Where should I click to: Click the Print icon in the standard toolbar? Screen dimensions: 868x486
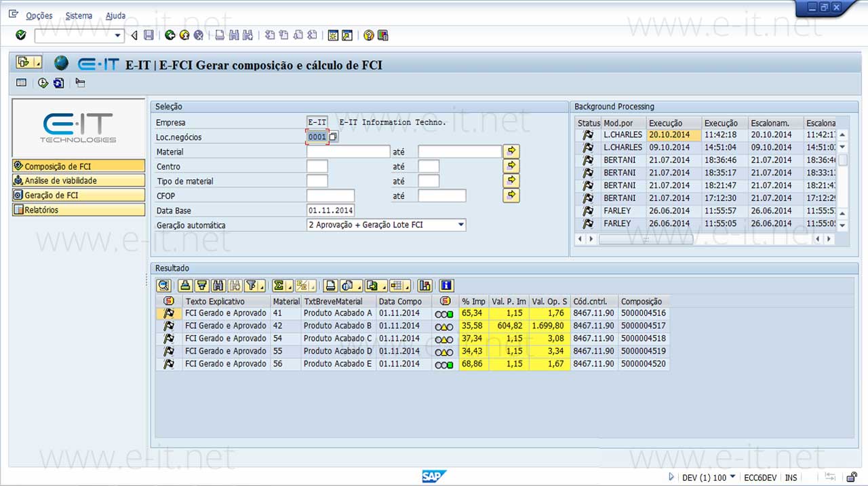220,35
